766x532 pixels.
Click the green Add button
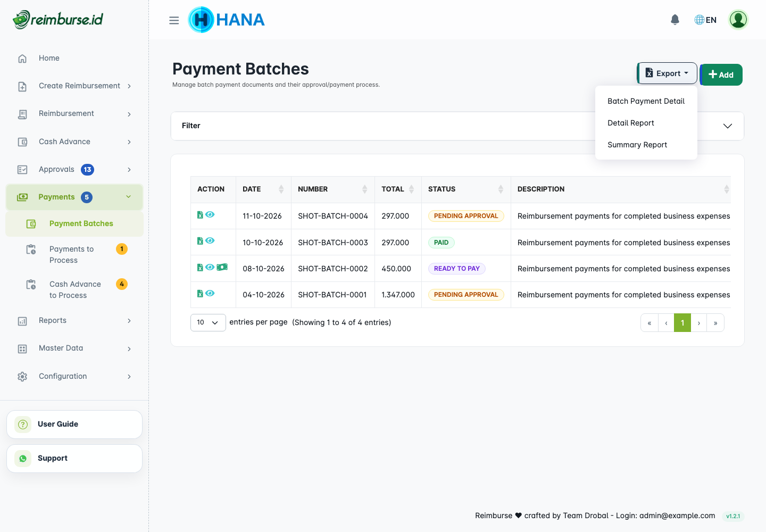(721, 74)
